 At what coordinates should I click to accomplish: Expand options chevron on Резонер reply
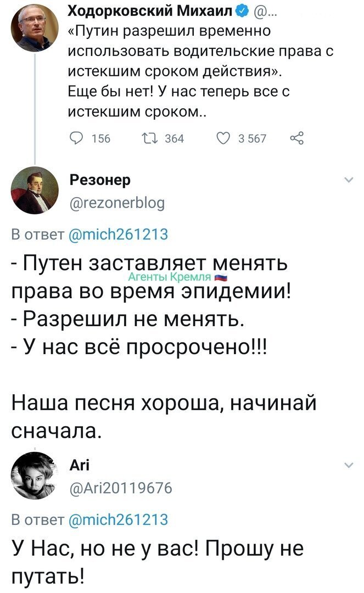[x=349, y=181]
